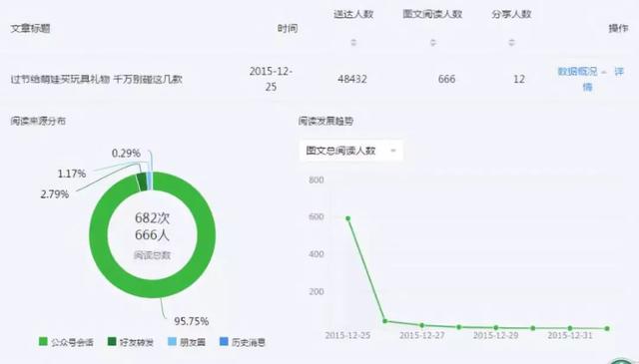Click the large green donut segment
Screen dimensions: 639x364
pos(153,288)
